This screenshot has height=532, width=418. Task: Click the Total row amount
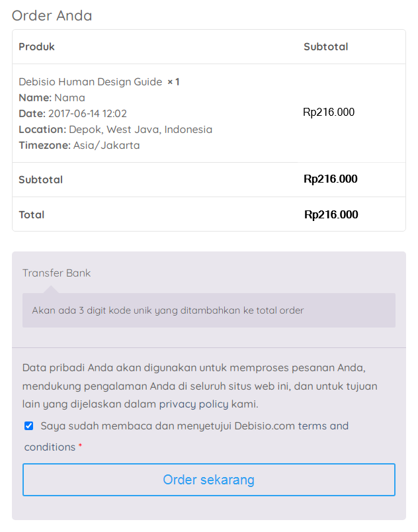[x=331, y=215]
